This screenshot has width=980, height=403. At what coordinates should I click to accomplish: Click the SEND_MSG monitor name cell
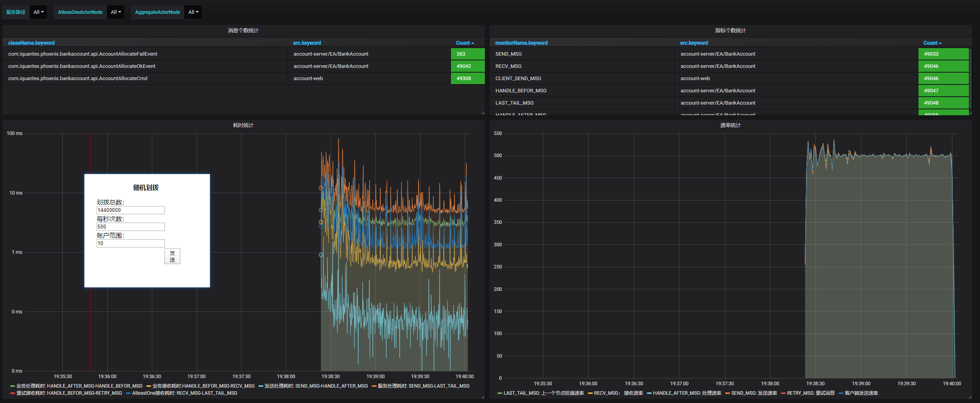582,54
